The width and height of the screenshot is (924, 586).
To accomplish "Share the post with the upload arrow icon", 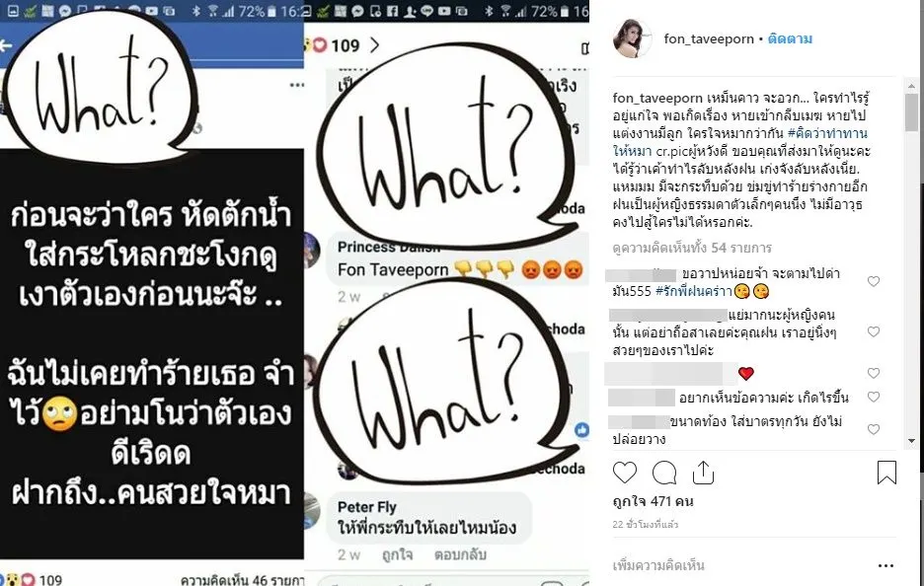I will [x=703, y=473].
